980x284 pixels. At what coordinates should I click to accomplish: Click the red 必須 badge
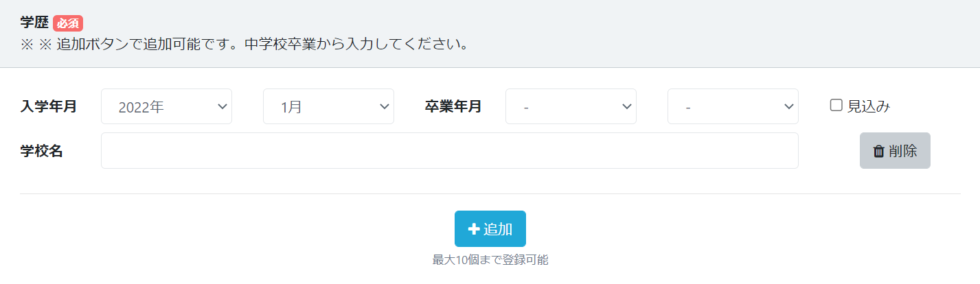pyautogui.click(x=68, y=23)
